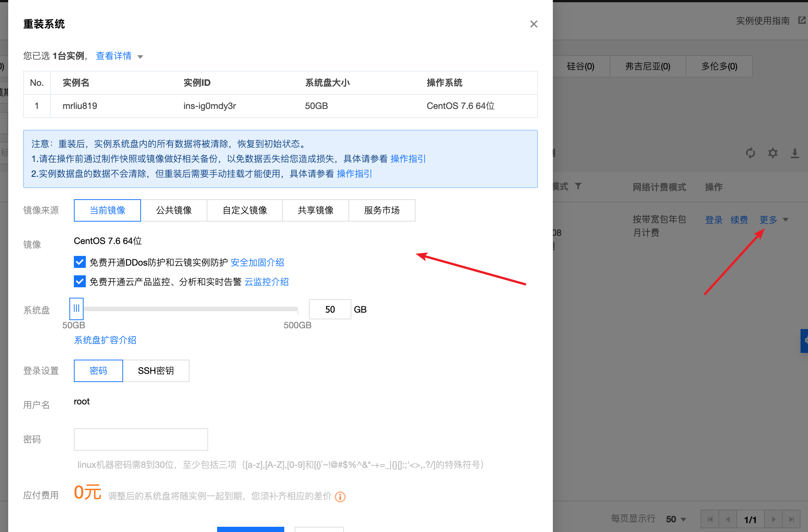The width and height of the screenshot is (808, 532).
Task: Uncheck free cloud monitoring checkbox
Action: pyautogui.click(x=80, y=281)
